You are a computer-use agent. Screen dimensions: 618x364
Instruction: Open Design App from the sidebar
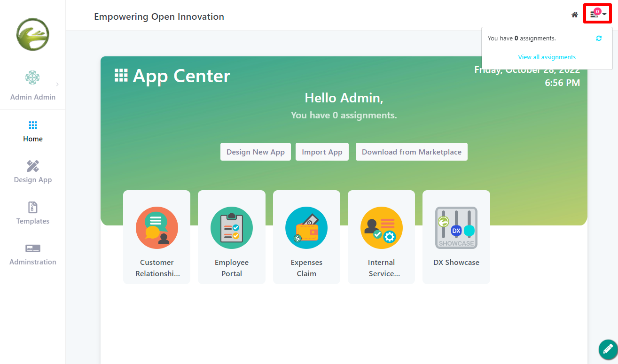click(x=33, y=172)
